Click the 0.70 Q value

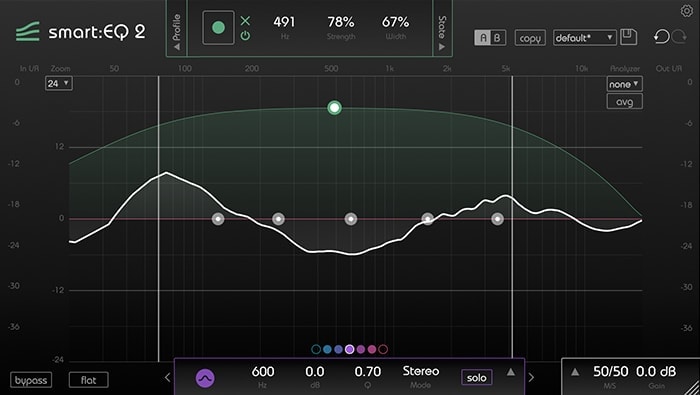368,371
